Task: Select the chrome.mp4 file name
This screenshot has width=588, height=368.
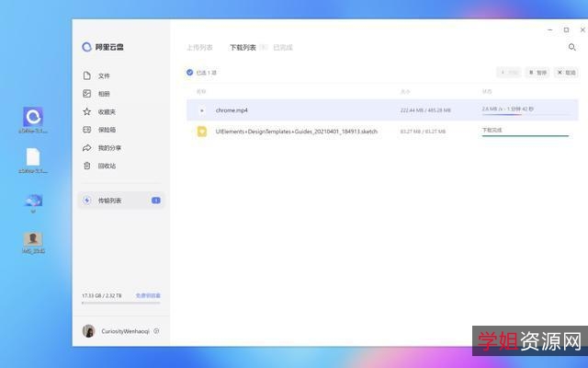Action: click(x=232, y=110)
